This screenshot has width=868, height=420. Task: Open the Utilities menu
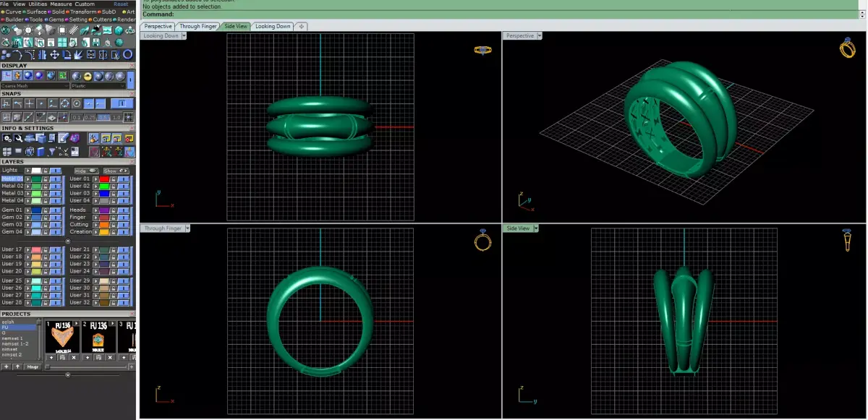[38, 4]
